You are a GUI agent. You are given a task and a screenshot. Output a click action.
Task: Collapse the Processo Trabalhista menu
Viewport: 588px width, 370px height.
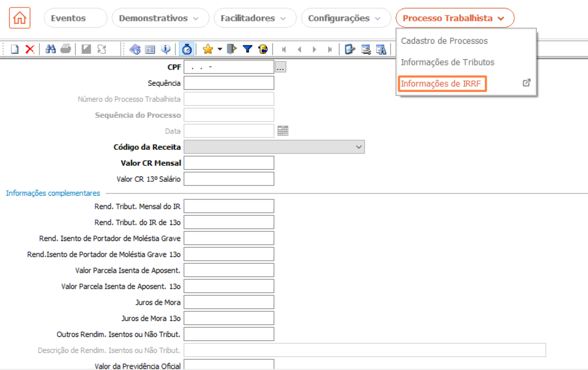[x=455, y=18]
